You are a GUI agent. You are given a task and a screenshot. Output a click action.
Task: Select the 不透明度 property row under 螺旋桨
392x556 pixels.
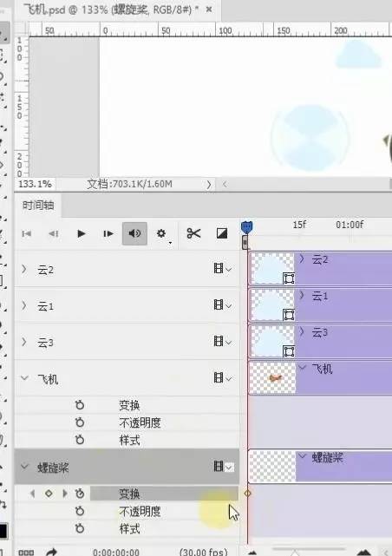tap(127, 511)
